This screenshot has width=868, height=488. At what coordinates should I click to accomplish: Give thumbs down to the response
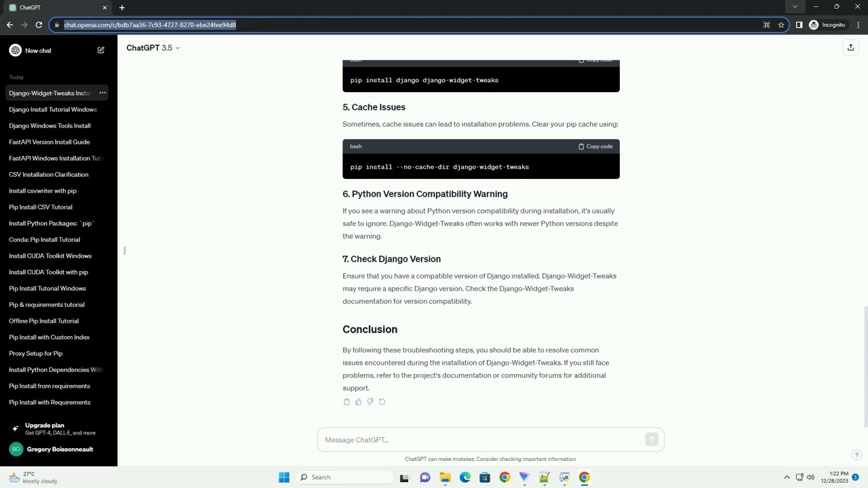[370, 402]
